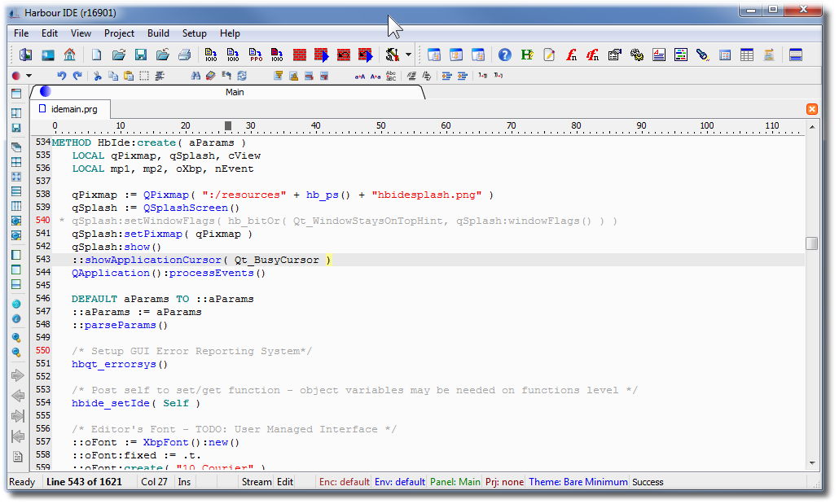The height and width of the screenshot is (504, 839).
Task: Click the New file icon
Action: click(x=96, y=55)
